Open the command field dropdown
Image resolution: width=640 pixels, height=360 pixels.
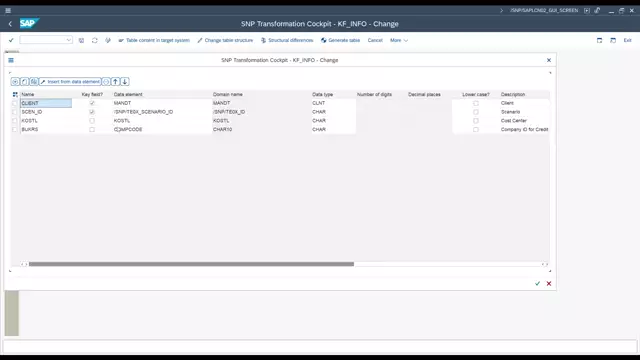pyautogui.click(x=69, y=40)
